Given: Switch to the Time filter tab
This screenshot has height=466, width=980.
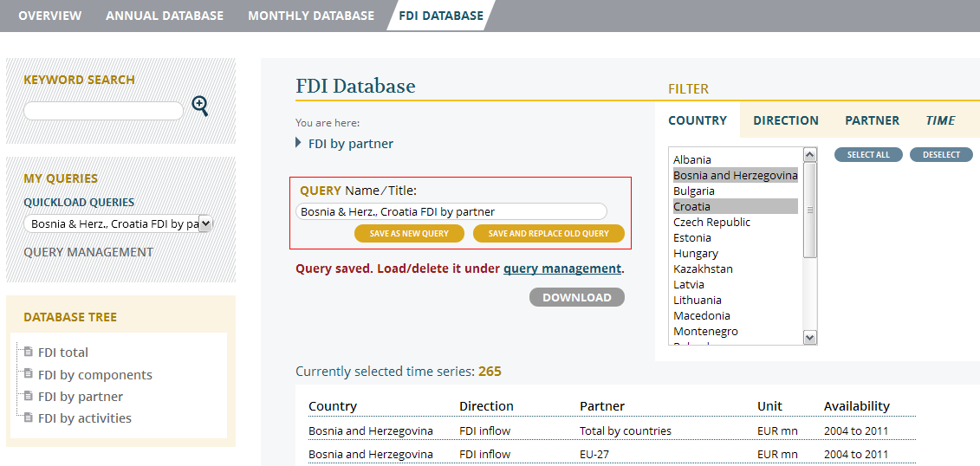Looking at the screenshot, I should pos(940,120).
